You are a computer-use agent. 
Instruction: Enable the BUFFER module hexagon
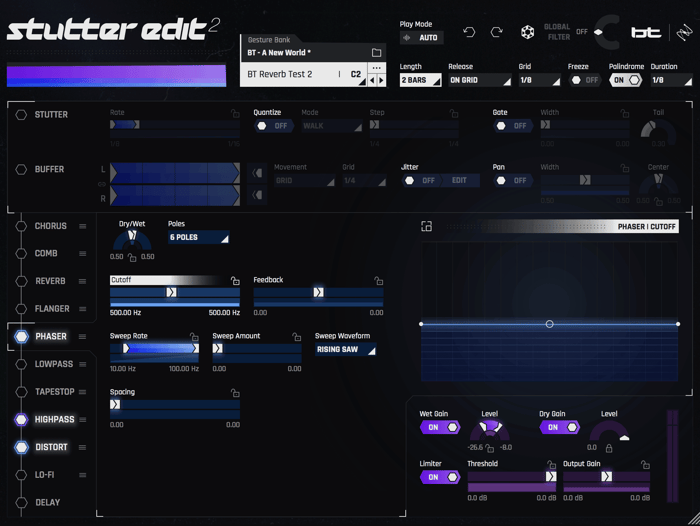[21, 170]
